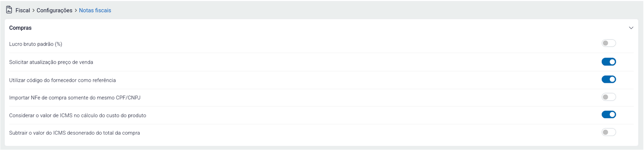The image size is (644, 150).
Task: Enable the Lucro bruto padrão (%) toggle
Action: [x=608, y=43]
